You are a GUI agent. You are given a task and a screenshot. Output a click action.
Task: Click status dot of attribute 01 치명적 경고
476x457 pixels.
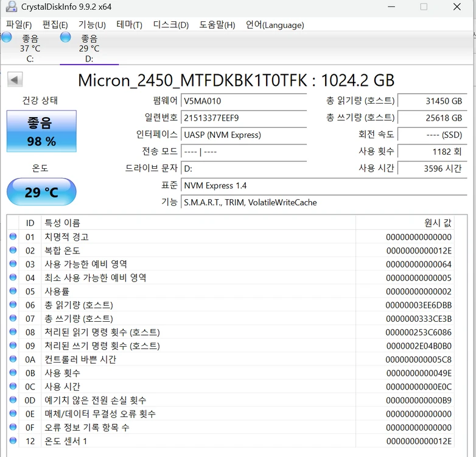point(13,236)
